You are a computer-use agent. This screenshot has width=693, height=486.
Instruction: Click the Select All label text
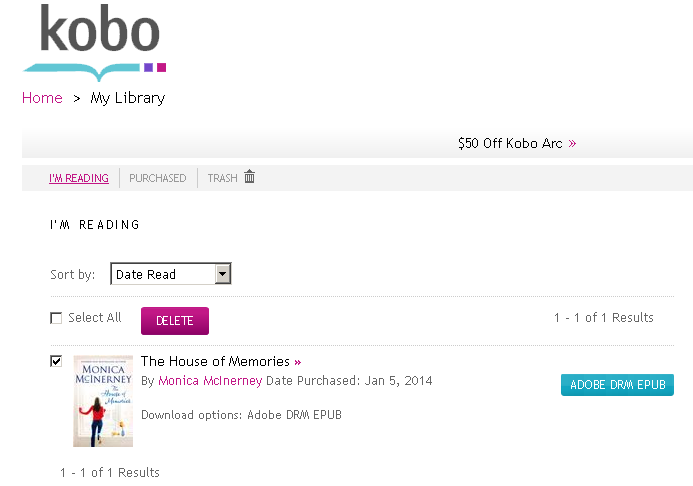[x=95, y=318]
